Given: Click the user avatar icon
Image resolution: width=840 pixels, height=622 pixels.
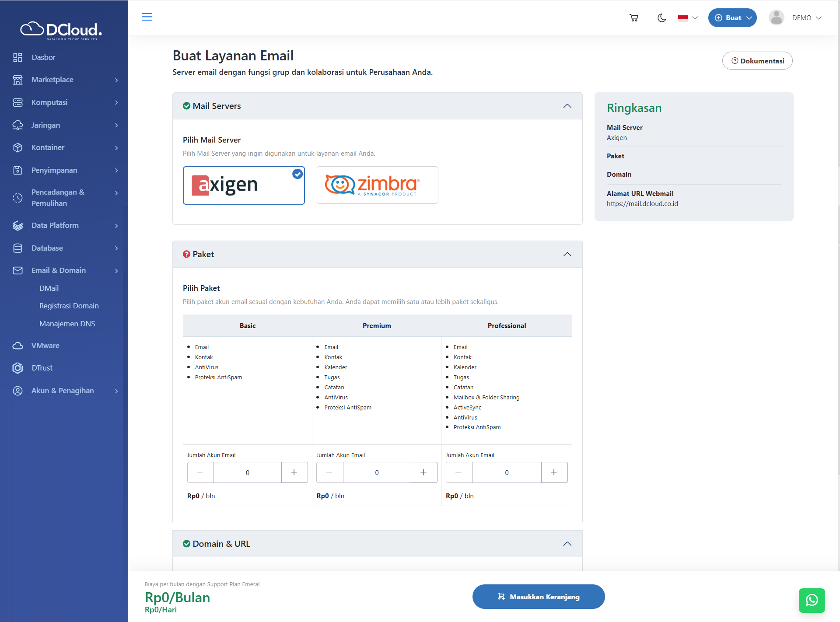Looking at the screenshot, I should (776, 18).
